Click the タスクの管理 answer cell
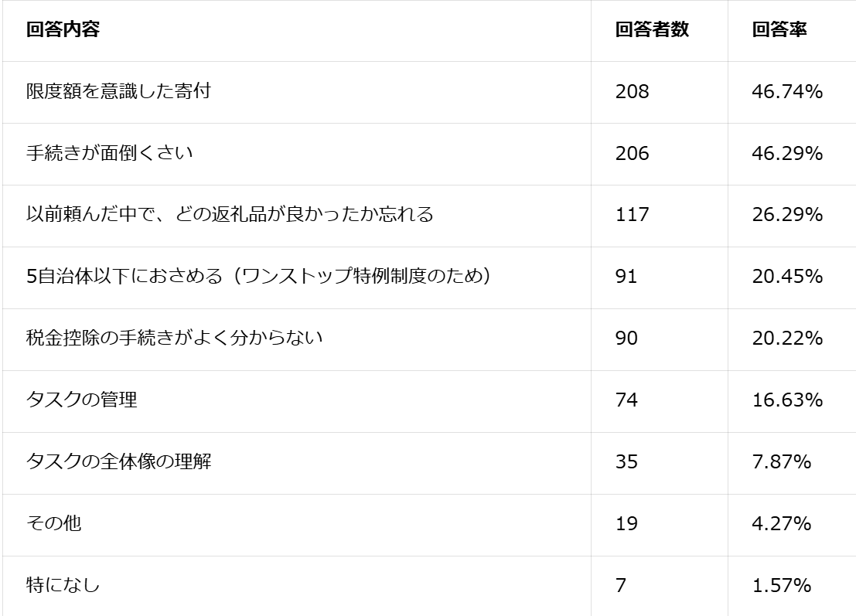The height and width of the screenshot is (616, 856). coord(81,400)
